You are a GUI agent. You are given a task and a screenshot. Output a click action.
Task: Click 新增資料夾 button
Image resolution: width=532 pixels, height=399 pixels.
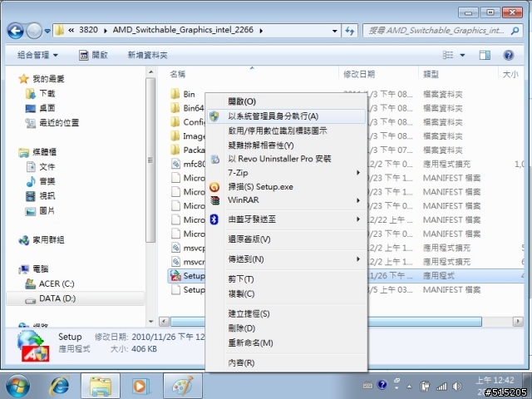coord(147,55)
